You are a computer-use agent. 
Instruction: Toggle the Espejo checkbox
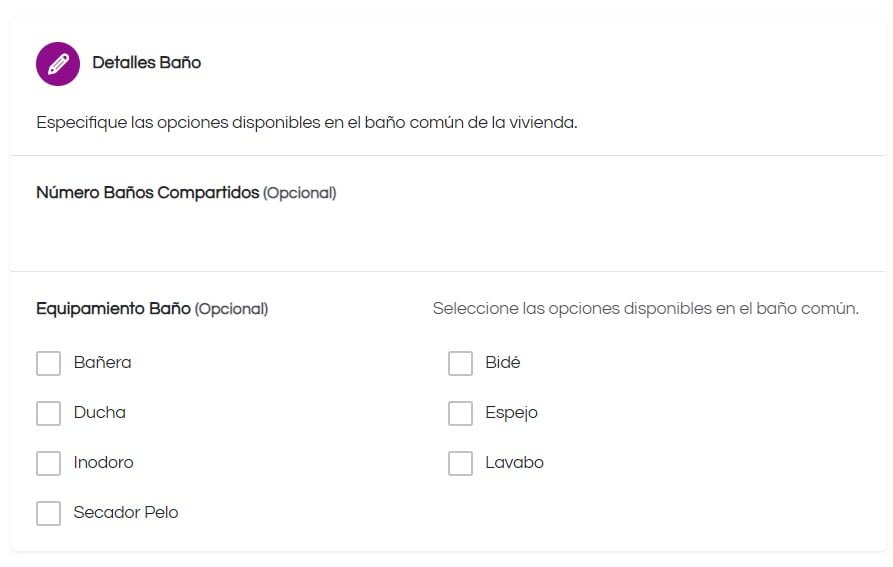point(460,413)
